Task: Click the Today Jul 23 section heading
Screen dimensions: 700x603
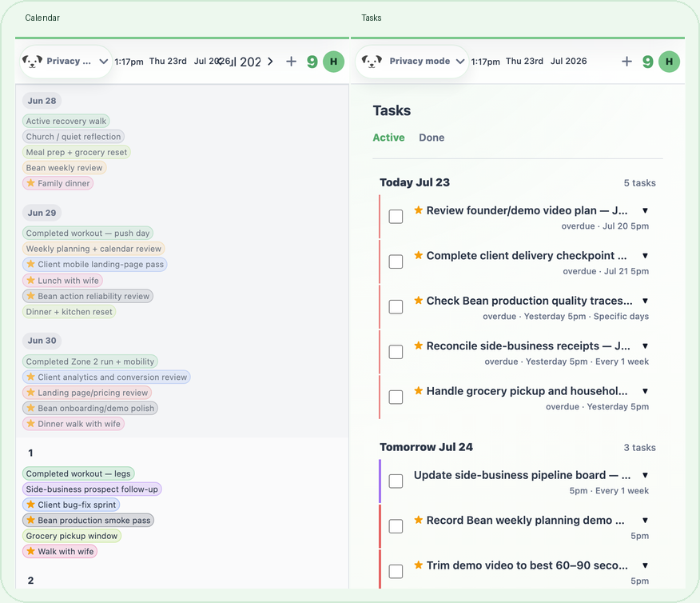Action: (415, 182)
